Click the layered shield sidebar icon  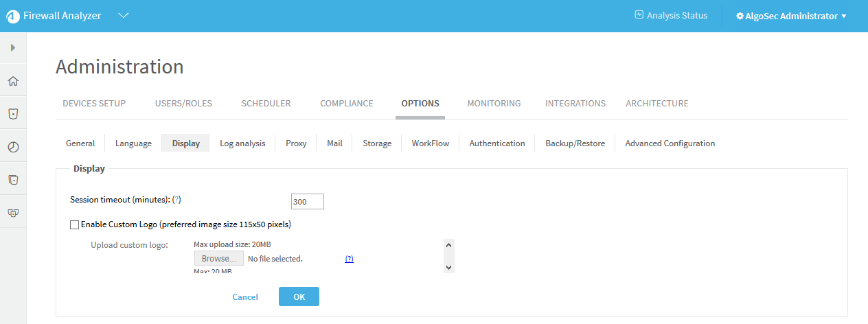13,180
